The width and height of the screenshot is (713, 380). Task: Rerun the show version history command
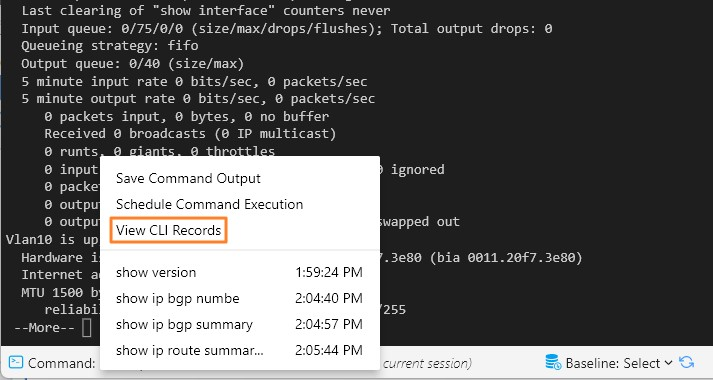pos(156,272)
